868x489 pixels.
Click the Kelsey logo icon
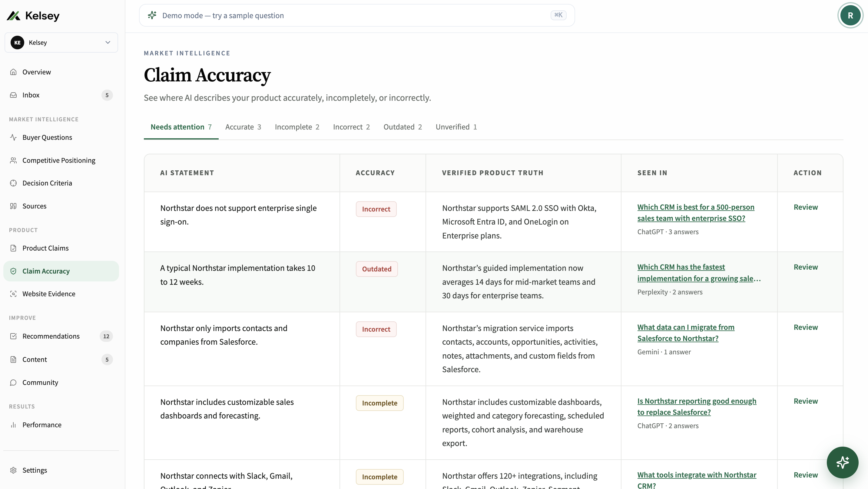(14, 16)
